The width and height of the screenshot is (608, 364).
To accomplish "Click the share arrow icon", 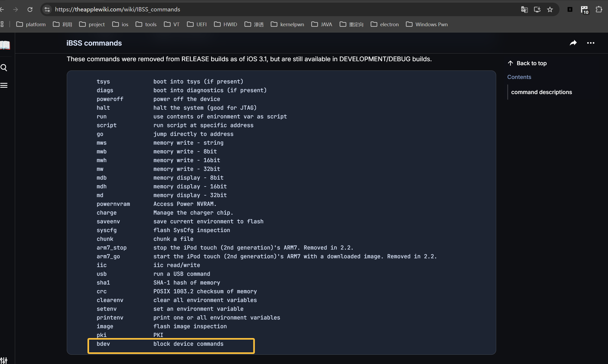I will [573, 43].
